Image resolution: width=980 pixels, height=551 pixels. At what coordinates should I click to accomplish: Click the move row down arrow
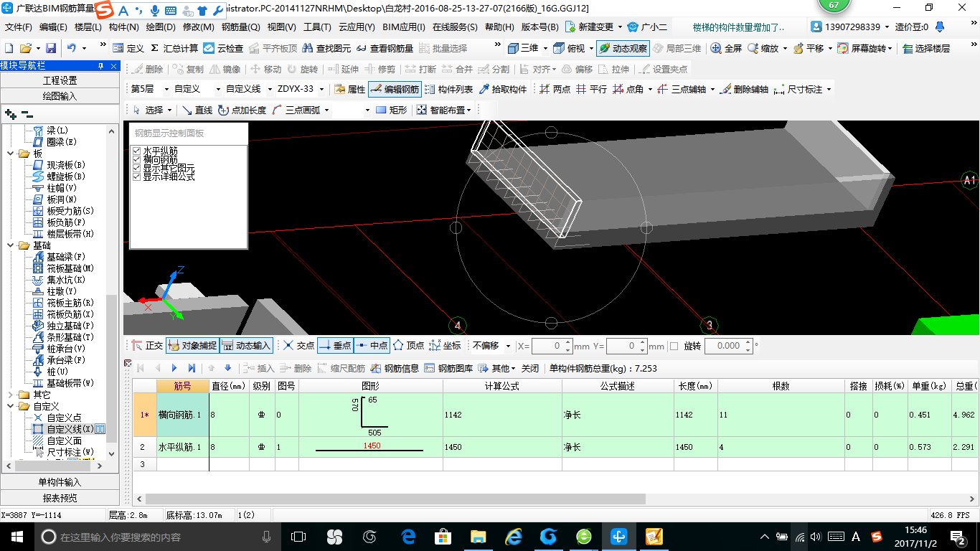coord(228,368)
